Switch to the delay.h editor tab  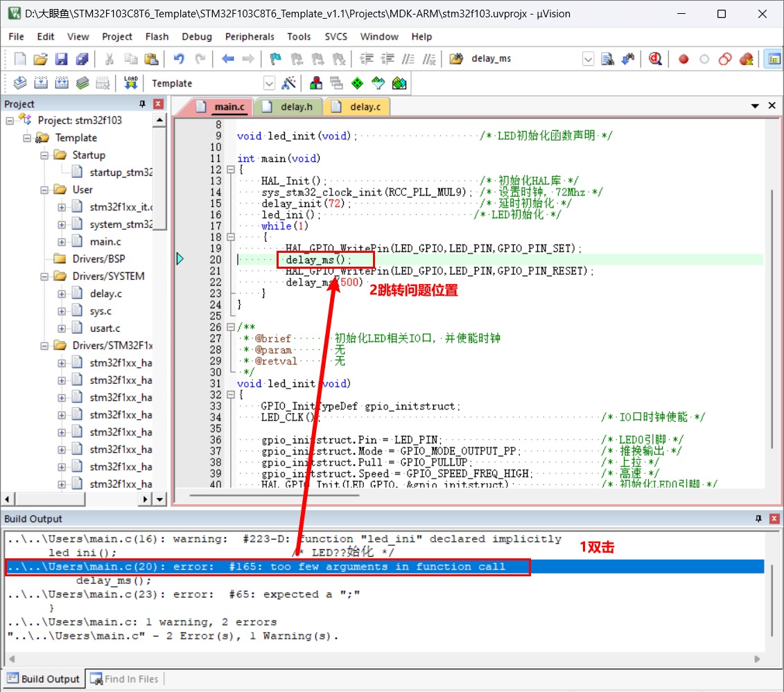pyautogui.click(x=288, y=107)
